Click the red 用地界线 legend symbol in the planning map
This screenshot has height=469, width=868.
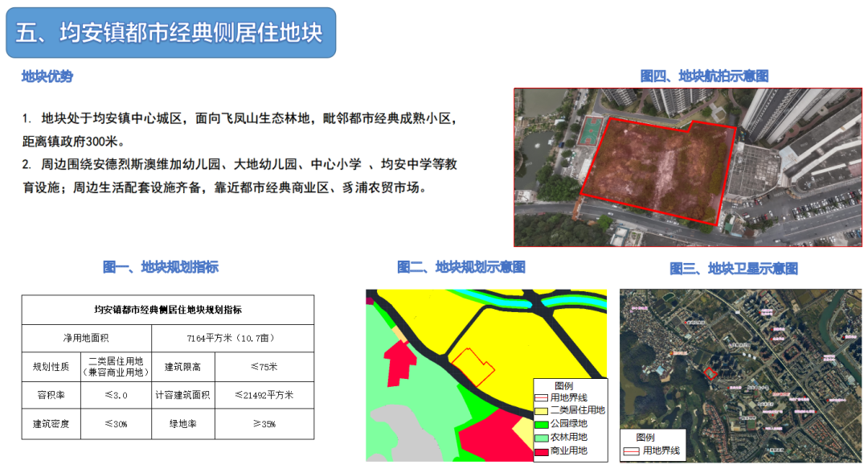542,397
